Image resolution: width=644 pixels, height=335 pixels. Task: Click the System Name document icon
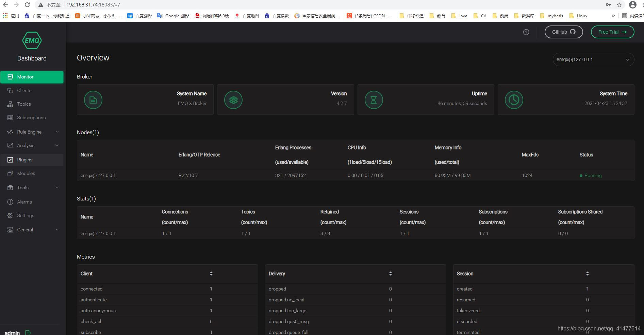click(x=93, y=100)
